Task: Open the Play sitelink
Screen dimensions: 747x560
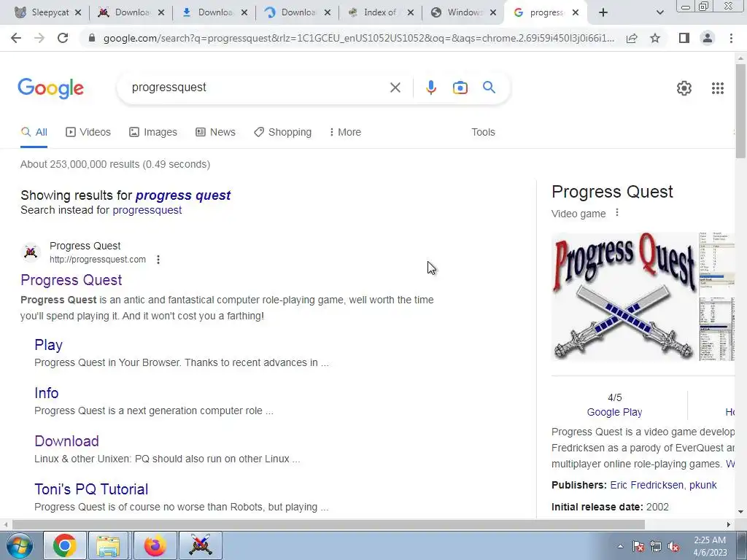Action: 49,345
